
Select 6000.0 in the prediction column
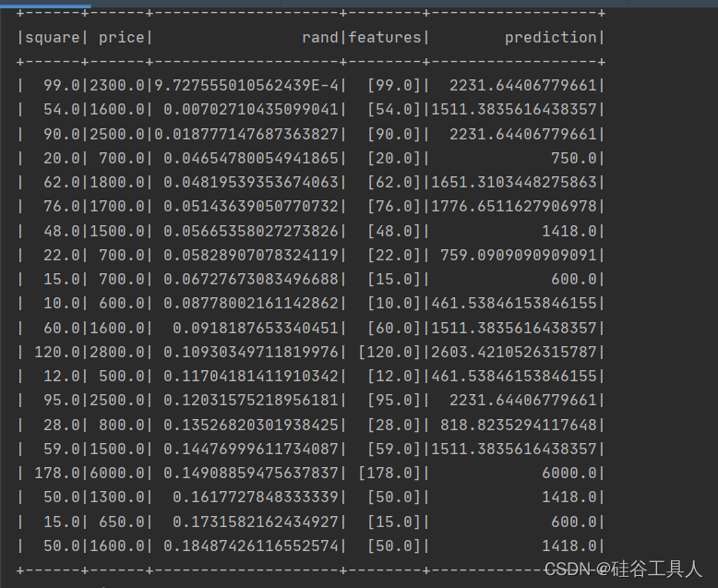point(569,473)
